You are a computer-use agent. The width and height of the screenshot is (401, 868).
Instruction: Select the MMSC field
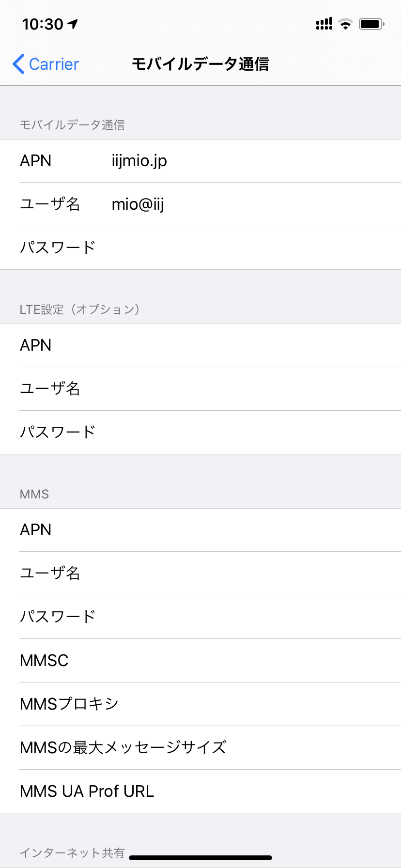[x=242, y=661]
